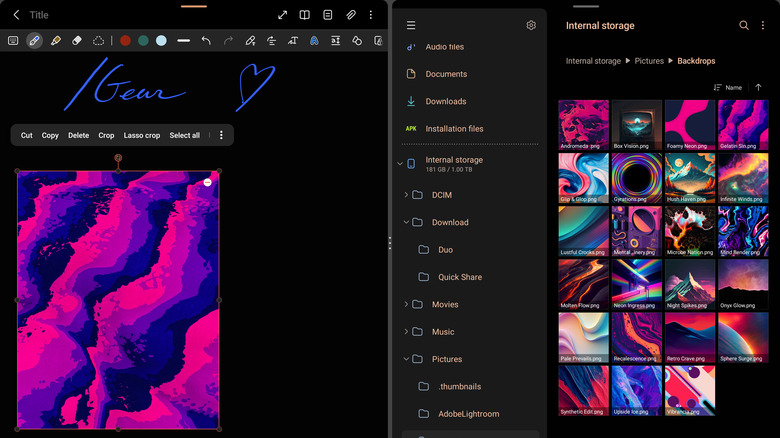780x438 pixels.
Task: Select the pen tool in the notes toolbar
Action: 34,41
